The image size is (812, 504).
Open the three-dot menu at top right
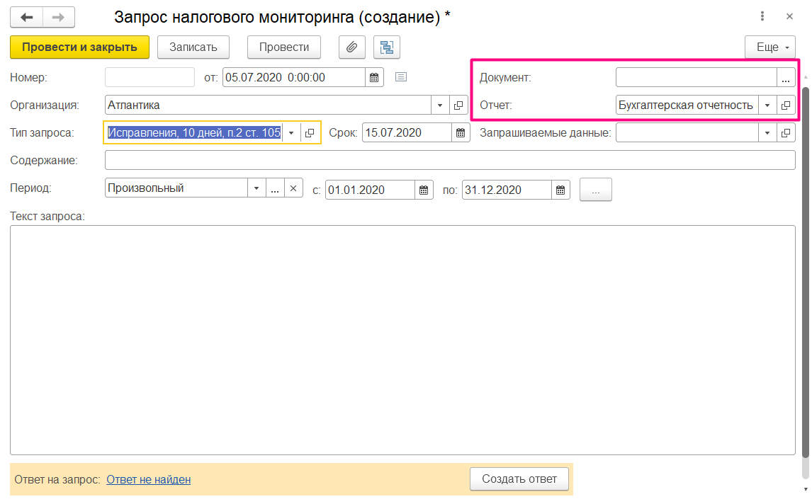tap(762, 16)
